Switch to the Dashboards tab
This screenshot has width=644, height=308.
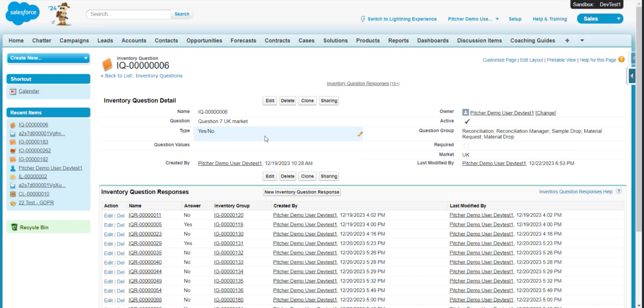[432, 41]
